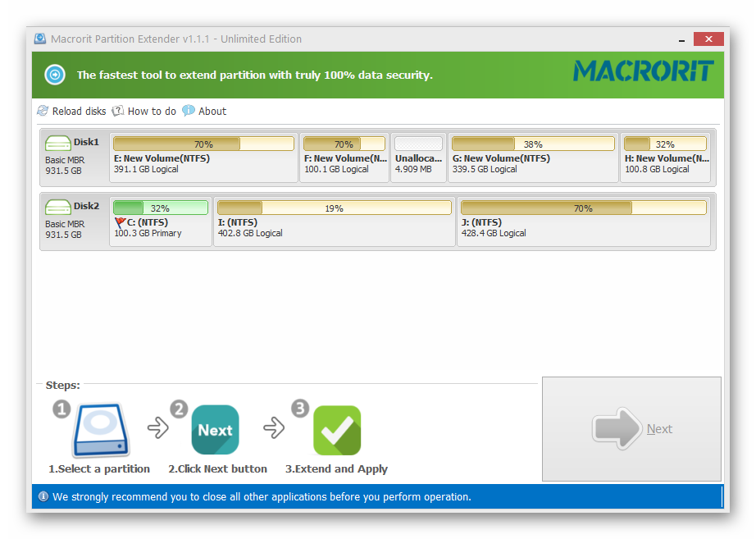756x539 pixels.
Task: Click the About info bubble icon
Action: click(x=189, y=111)
